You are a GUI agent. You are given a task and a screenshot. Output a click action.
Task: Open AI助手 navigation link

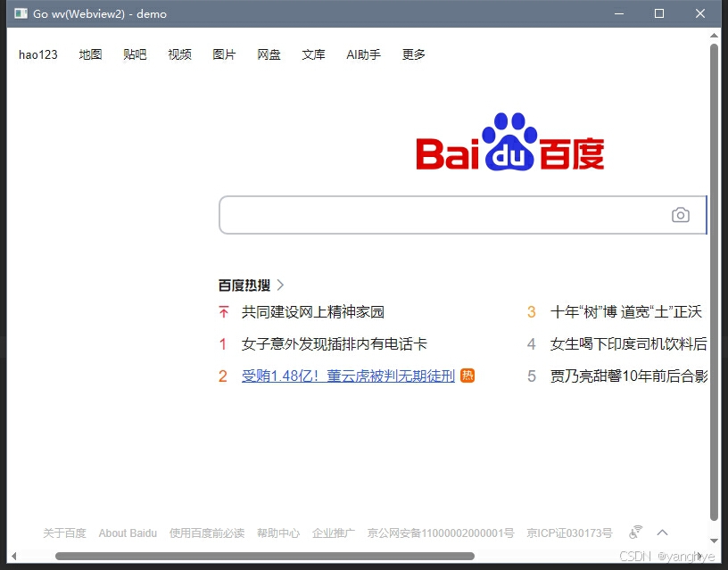(363, 54)
